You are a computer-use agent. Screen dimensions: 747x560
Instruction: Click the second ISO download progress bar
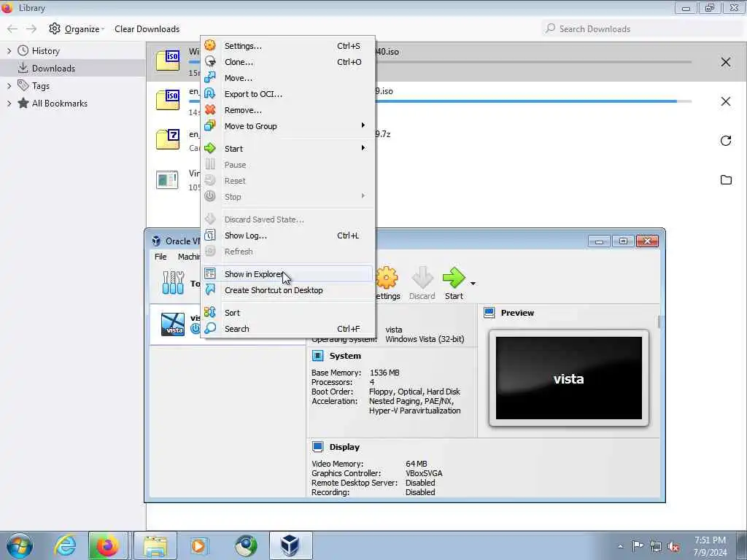click(x=533, y=101)
